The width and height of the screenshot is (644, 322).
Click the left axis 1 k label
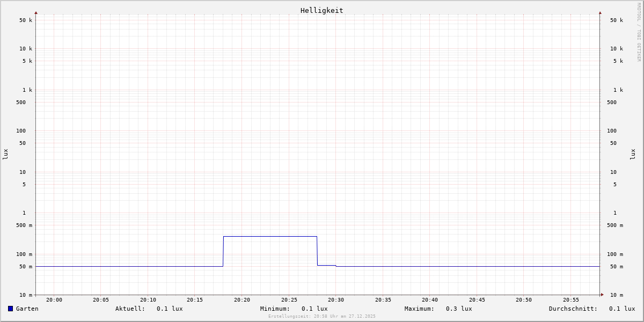[27, 90]
